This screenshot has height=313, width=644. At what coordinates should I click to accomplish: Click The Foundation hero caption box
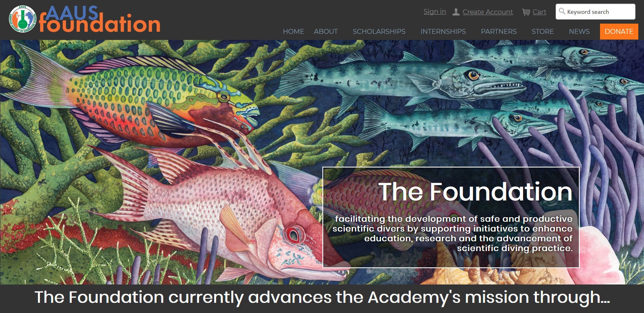coord(451,217)
